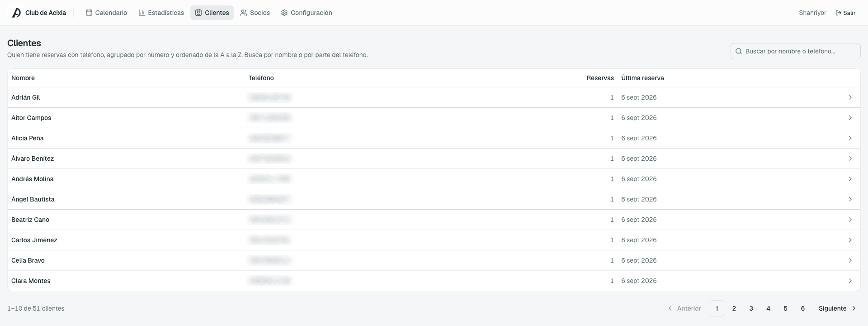Select the Beatriz Cano name cell
Screen dimensions: 868x326
point(30,220)
